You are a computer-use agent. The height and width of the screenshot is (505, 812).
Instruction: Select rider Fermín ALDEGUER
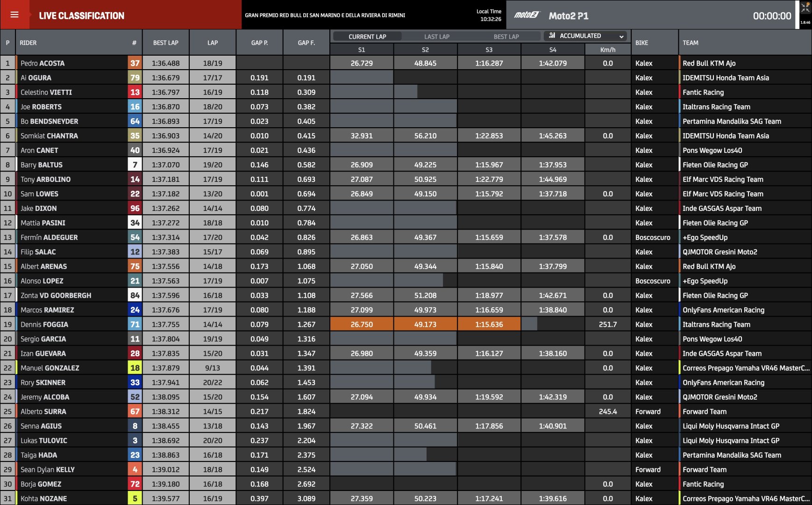[x=49, y=237]
